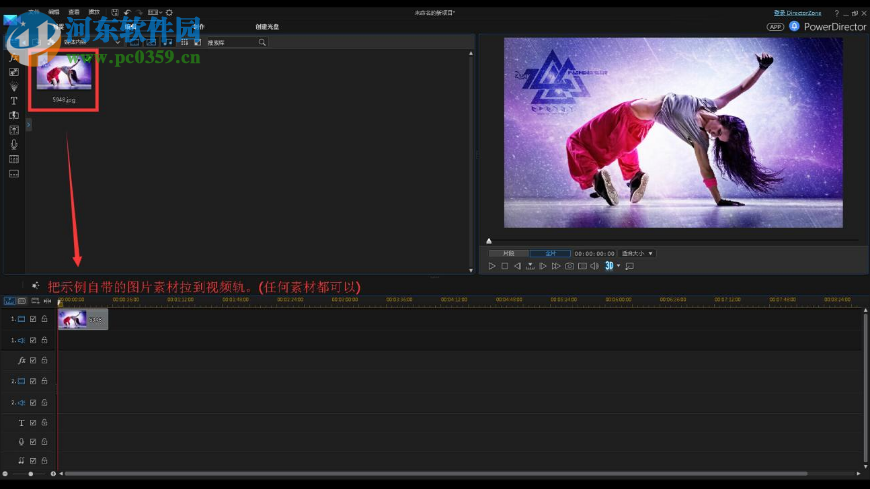Screen dimensions: 870x489
Task: Switch library to grid icon view
Action: pos(184,42)
